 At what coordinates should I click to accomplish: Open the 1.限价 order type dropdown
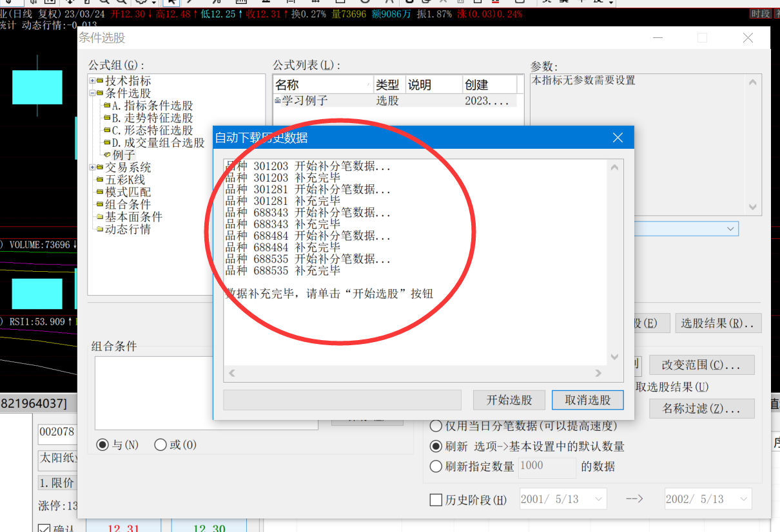point(58,482)
